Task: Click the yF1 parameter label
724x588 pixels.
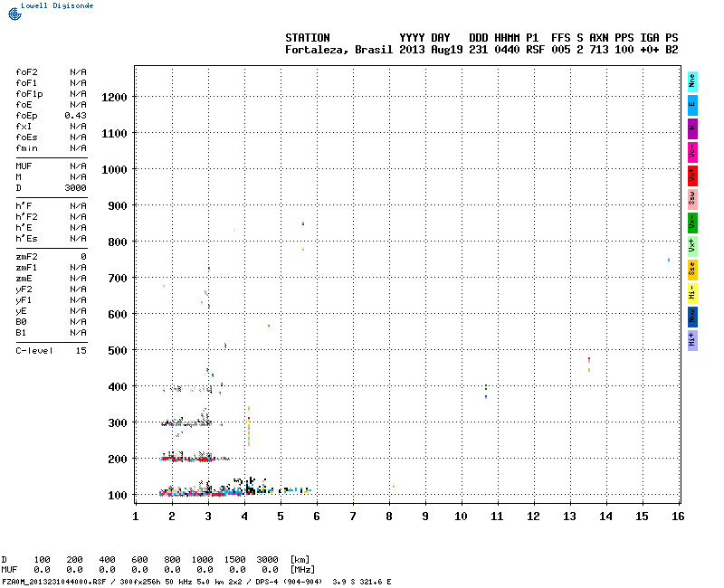Action: click(x=24, y=300)
